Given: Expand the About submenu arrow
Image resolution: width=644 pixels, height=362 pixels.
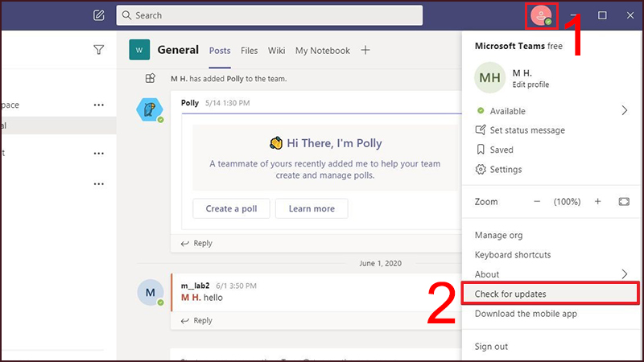Looking at the screenshot, I should [x=625, y=274].
